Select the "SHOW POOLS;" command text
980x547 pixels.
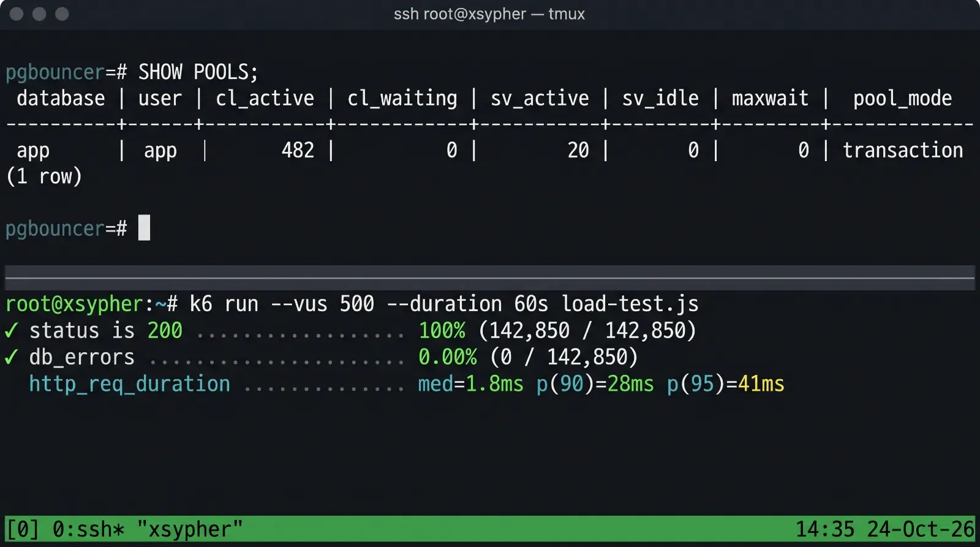click(x=198, y=72)
